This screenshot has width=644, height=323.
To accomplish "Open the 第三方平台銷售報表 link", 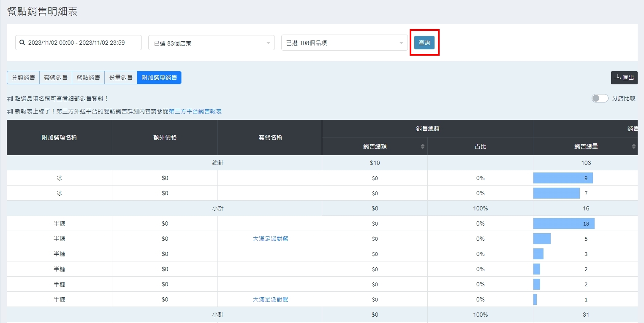I will [195, 111].
